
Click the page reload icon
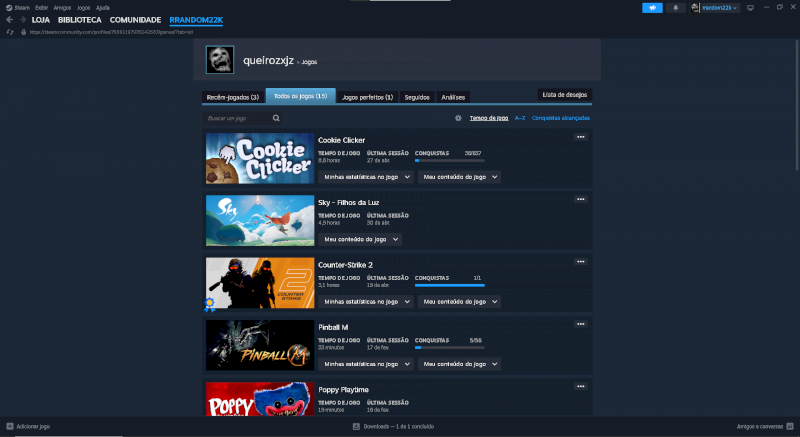coord(10,32)
